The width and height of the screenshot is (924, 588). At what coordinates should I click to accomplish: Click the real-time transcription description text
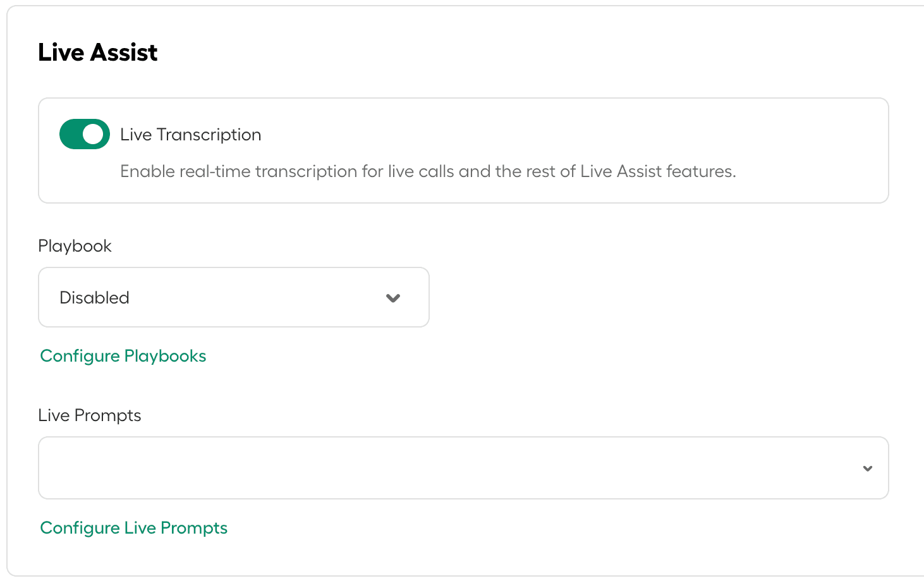tap(428, 171)
